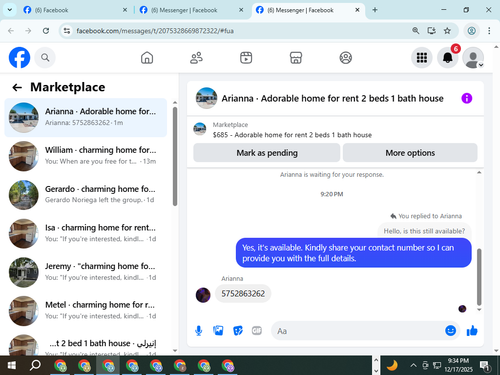Open the emoji picker smiley
The image size is (500, 375).
[450, 330]
